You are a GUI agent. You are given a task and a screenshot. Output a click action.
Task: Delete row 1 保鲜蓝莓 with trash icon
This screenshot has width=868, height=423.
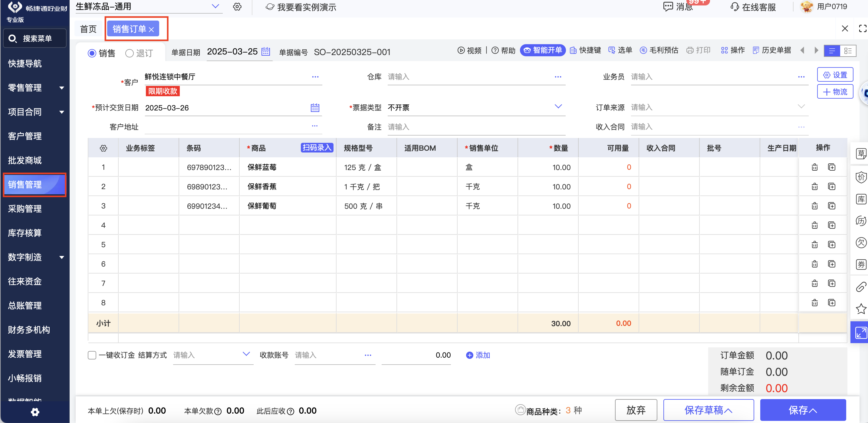pyautogui.click(x=814, y=167)
